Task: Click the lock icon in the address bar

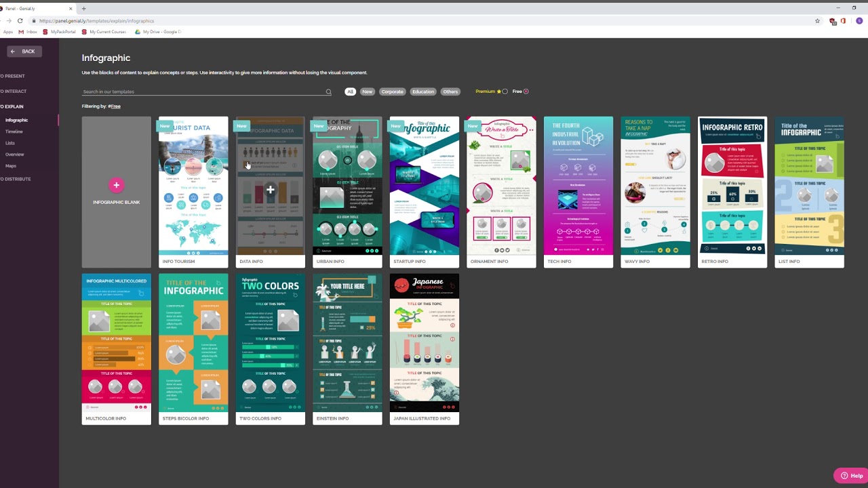Action: pyautogui.click(x=34, y=21)
